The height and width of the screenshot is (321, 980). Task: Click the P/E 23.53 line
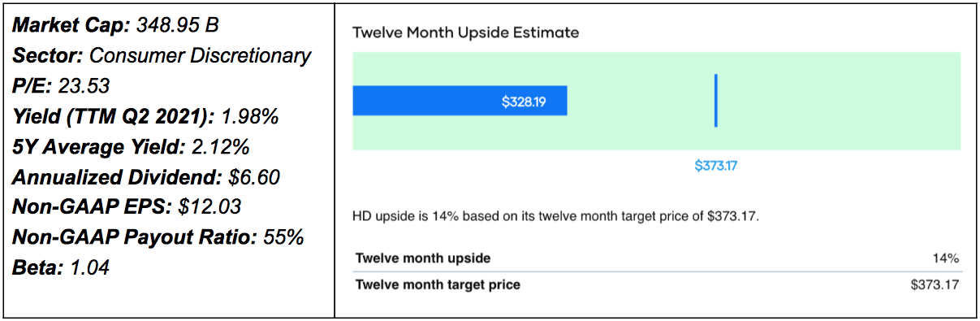point(62,85)
